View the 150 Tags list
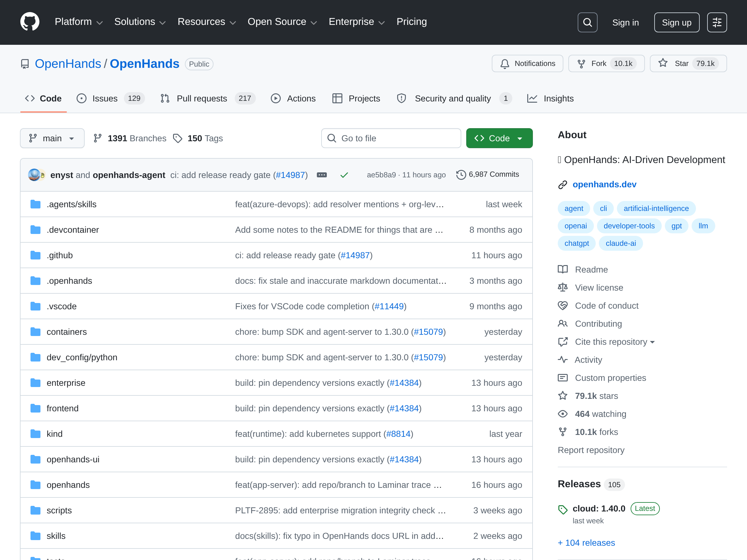The image size is (747, 560). point(198,138)
